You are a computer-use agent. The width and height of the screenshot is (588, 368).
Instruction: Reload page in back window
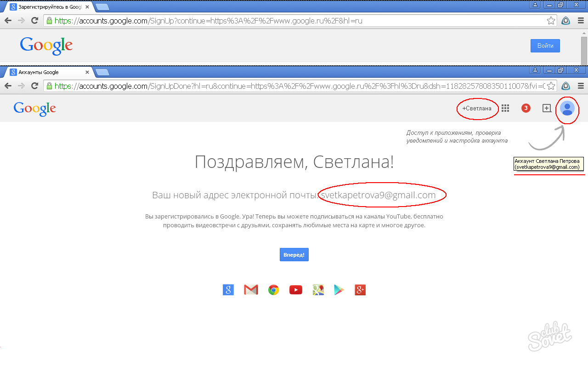pyautogui.click(x=34, y=21)
